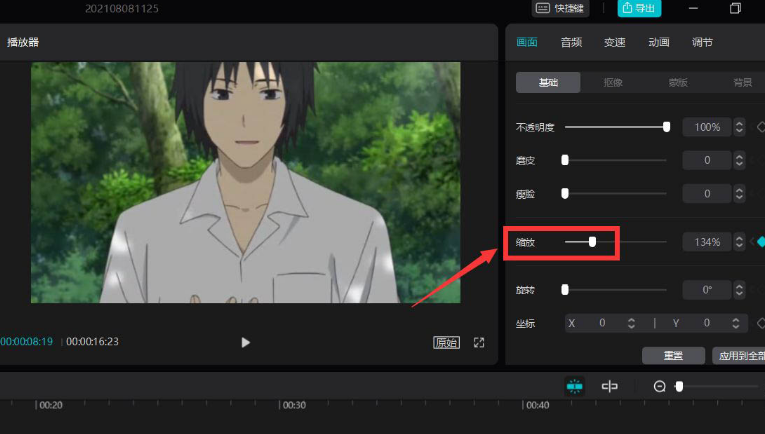Toggle the teal timeline snapping icon
This screenshot has height=434, width=765.
pos(575,386)
